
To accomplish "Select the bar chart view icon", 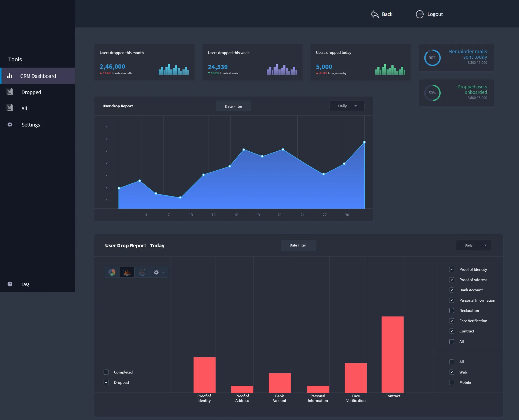I will [x=127, y=272].
